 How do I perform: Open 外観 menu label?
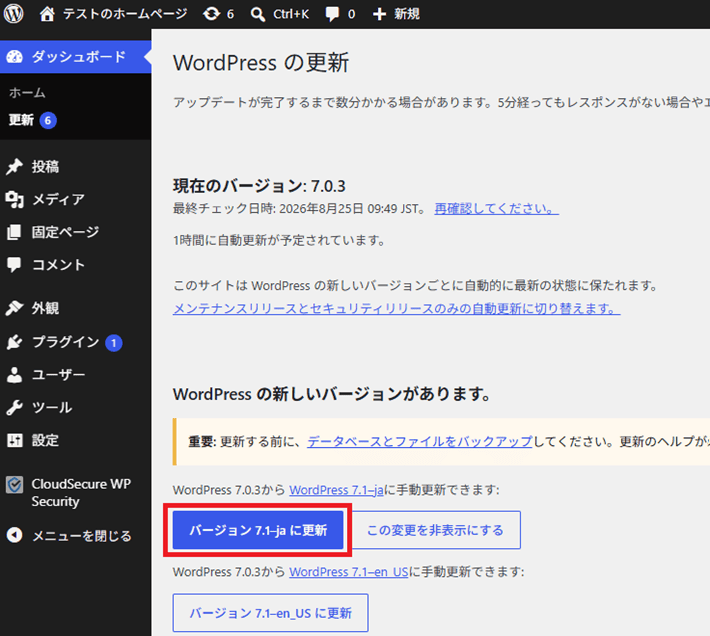click(x=45, y=308)
